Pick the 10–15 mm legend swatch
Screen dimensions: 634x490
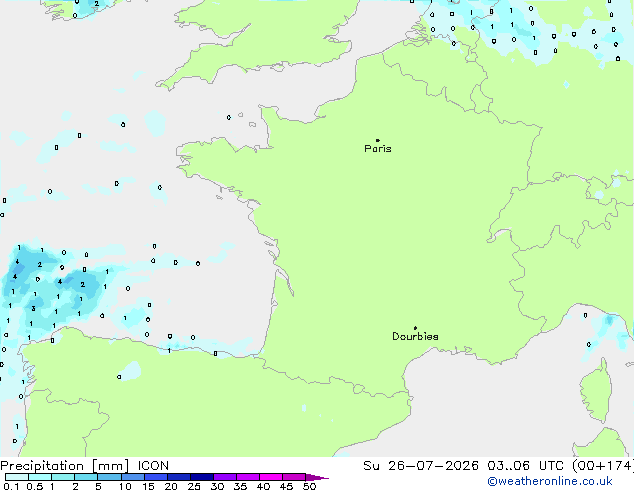[132, 477]
